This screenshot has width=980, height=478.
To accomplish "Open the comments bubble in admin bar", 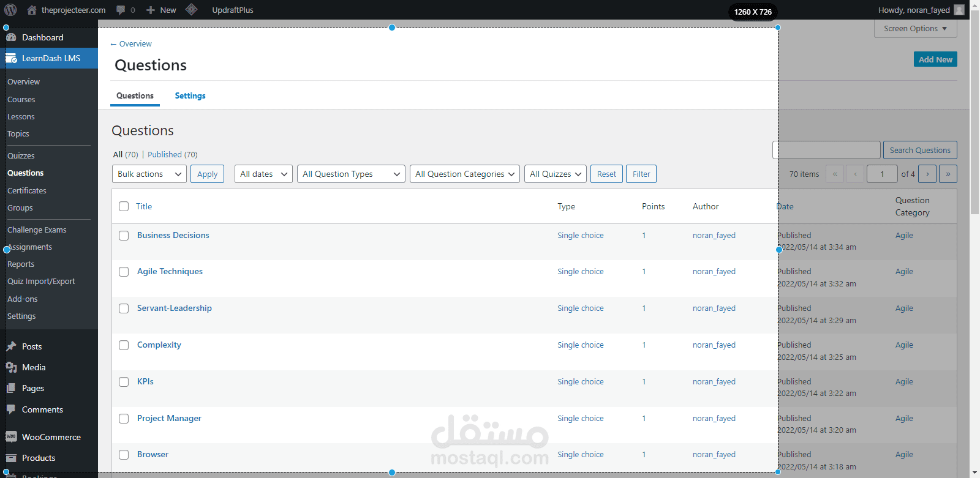I will pos(121,10).
